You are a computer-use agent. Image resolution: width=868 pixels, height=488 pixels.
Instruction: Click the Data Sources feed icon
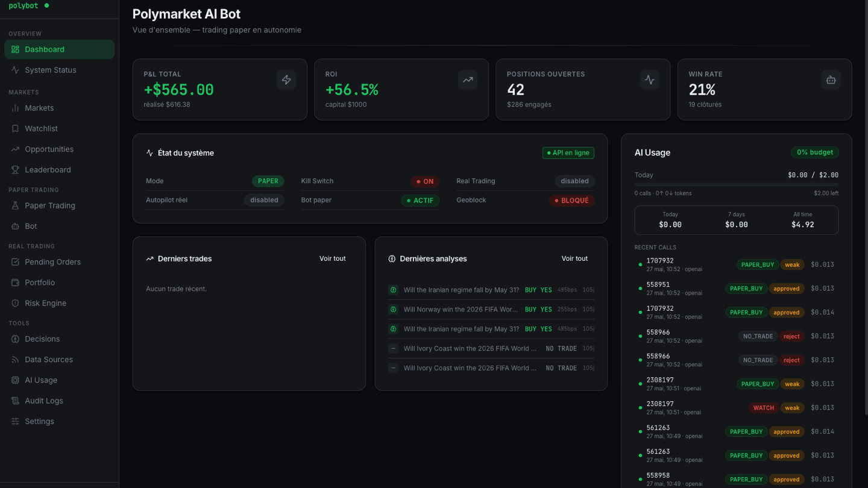point(15,360)
